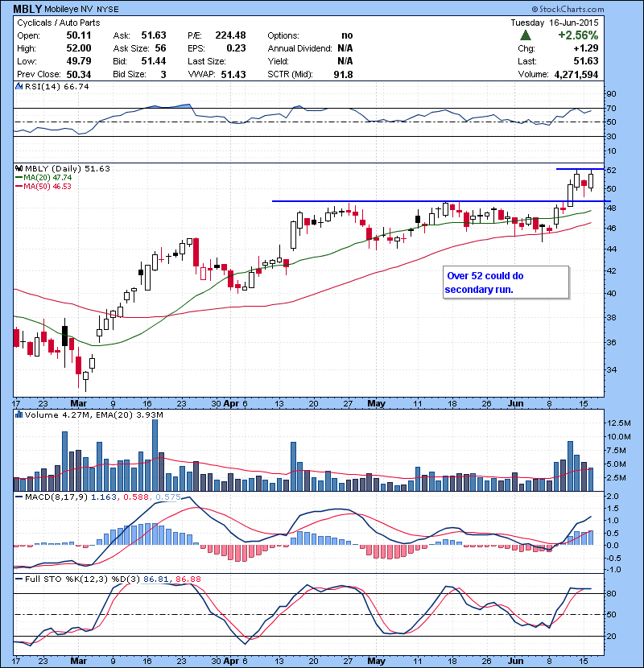
Task: Click the MBLY (Daily) 51.63 legend
Action: pyautogui.click(x=68, y=169)
